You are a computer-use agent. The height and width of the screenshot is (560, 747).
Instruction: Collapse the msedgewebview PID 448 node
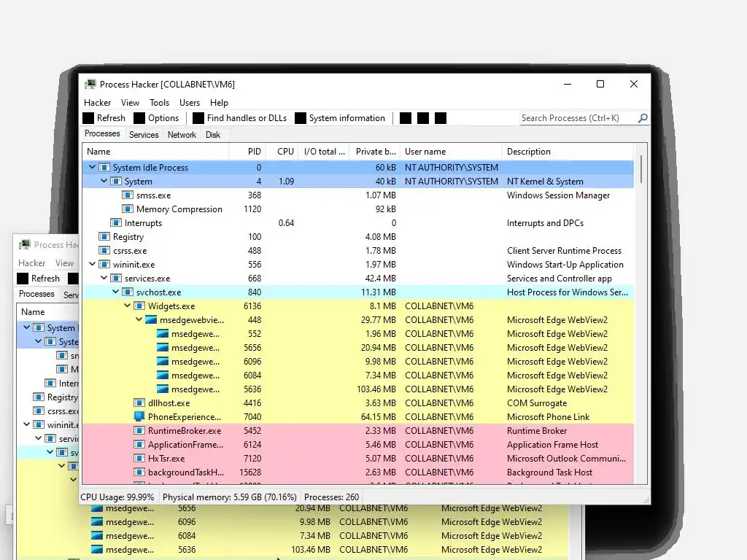point(139,319)
